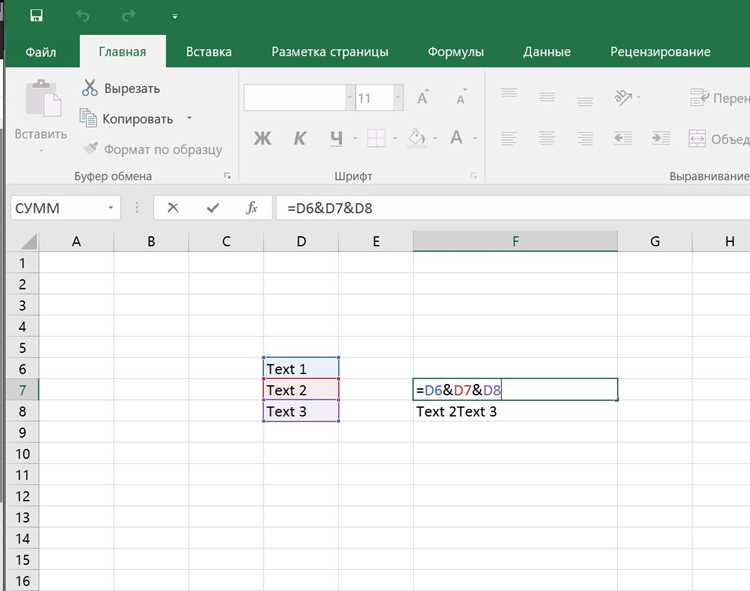Click the Копировать copy button
This screenshot has height=591, width=750.
coord(127,119)
